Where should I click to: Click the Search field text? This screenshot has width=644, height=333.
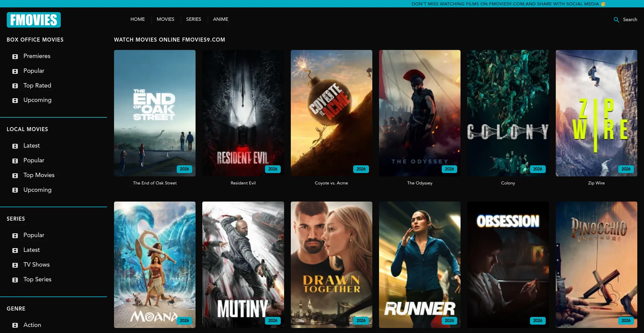coord(630,19)
